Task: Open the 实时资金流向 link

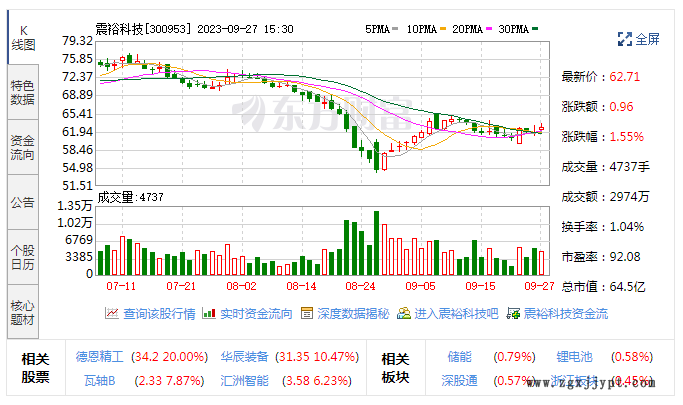Action: tap(256, 314)
